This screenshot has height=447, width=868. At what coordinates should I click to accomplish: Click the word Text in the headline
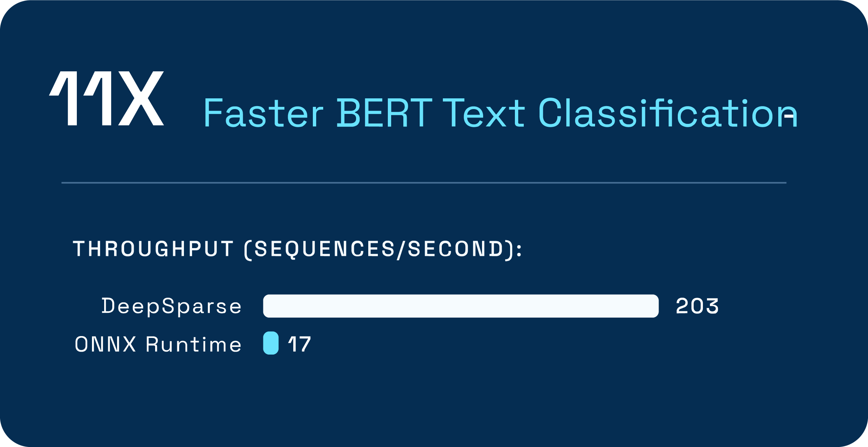coord(483,113)
